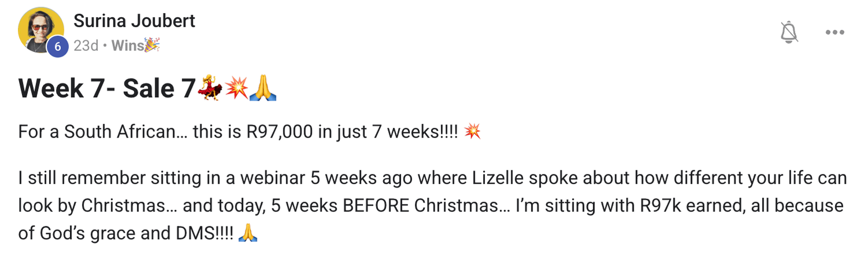
Task: Open the Wins category link
Action: 127,46
